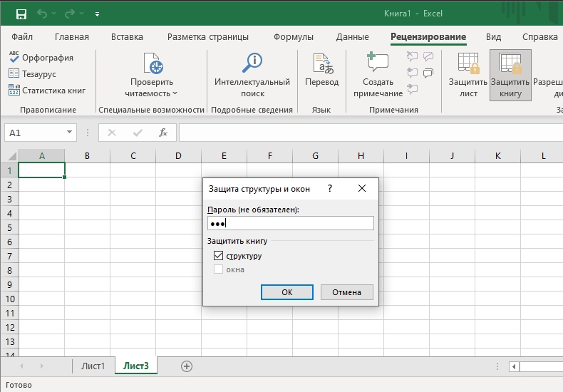
Task: Open the Name Box dropdown arrow
Action: (69, 133)
